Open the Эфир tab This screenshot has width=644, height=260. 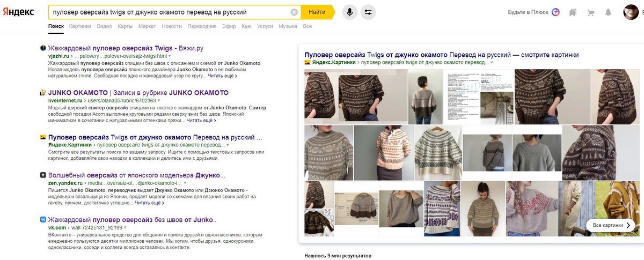point(229,26)
